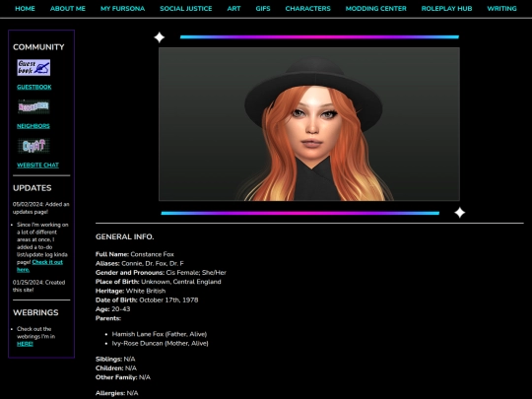Open the Art menu item

[233, 9]
